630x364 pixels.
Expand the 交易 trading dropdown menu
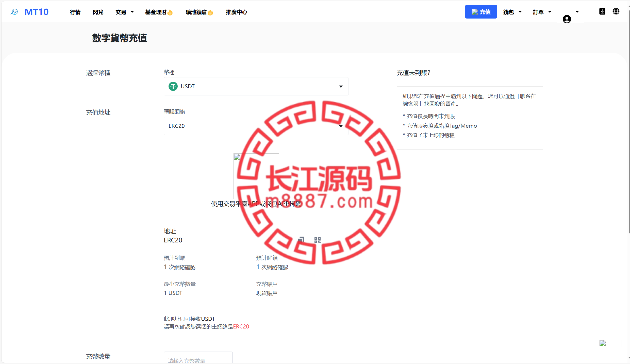(x=124, y=12)
